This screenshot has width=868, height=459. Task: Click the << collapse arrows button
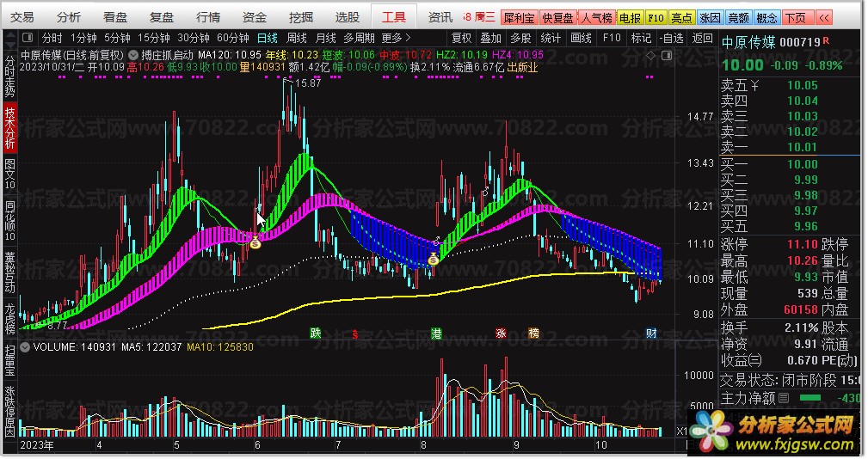(824, 18)
